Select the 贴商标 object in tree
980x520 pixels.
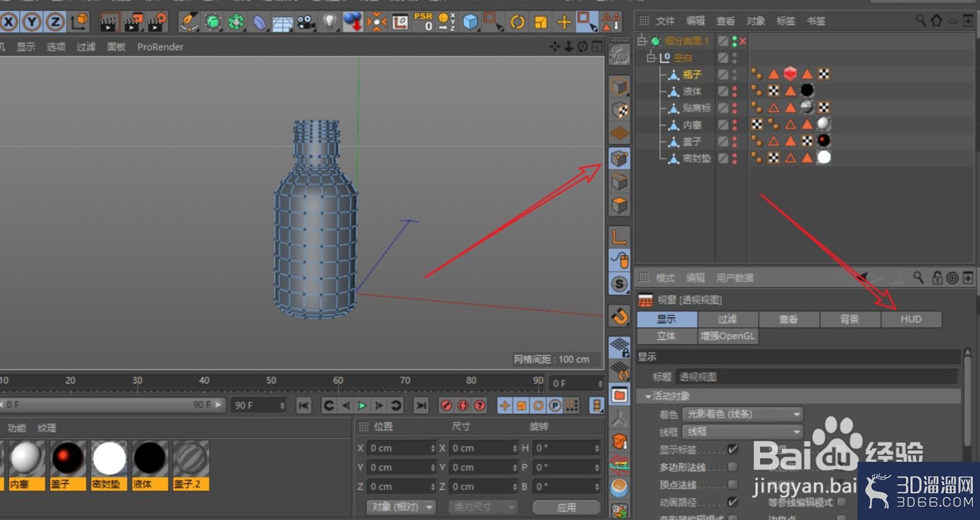click(x=696, y=108)
